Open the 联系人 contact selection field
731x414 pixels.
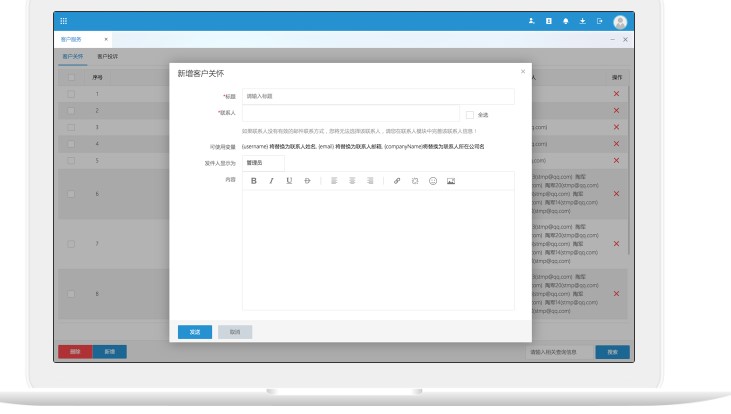pos(350,114)
